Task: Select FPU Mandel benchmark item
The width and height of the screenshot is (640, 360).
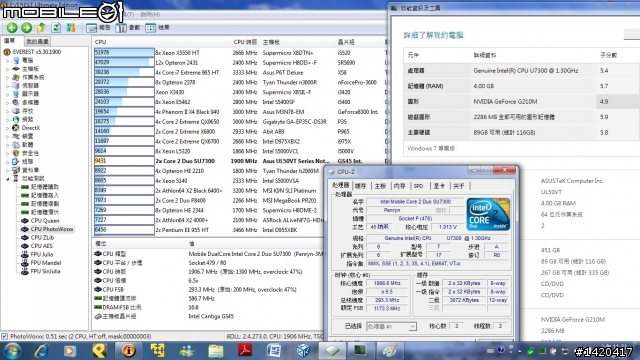Action: [41, 263]
